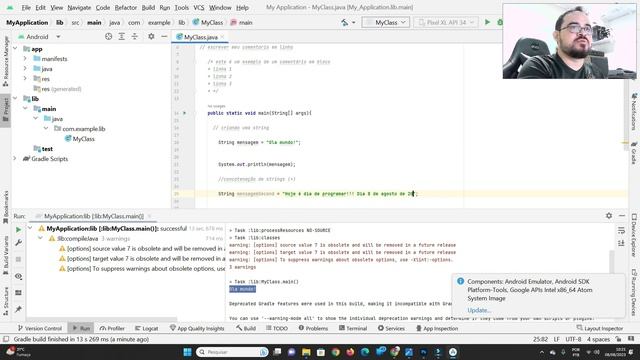
Task: Open the Pixel XL API 34 device dropdown
Action: pyautogui.click(x=446, y=22)
